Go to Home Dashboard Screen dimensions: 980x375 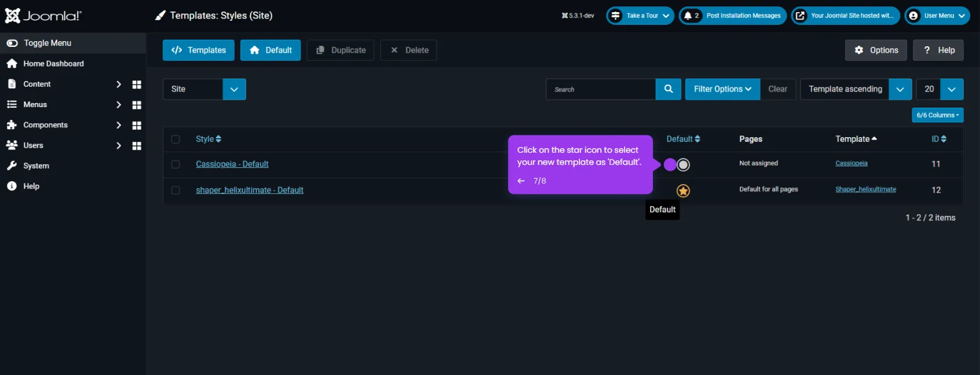click(53, 64)
